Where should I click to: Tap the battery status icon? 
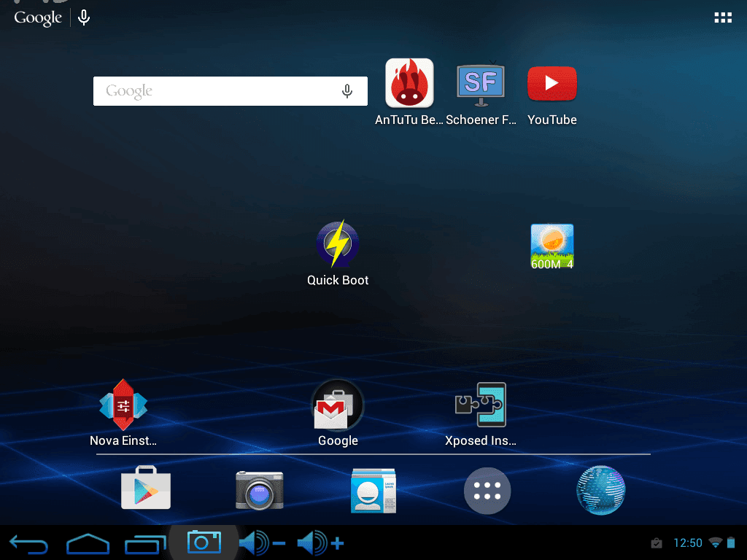point(731,542)
